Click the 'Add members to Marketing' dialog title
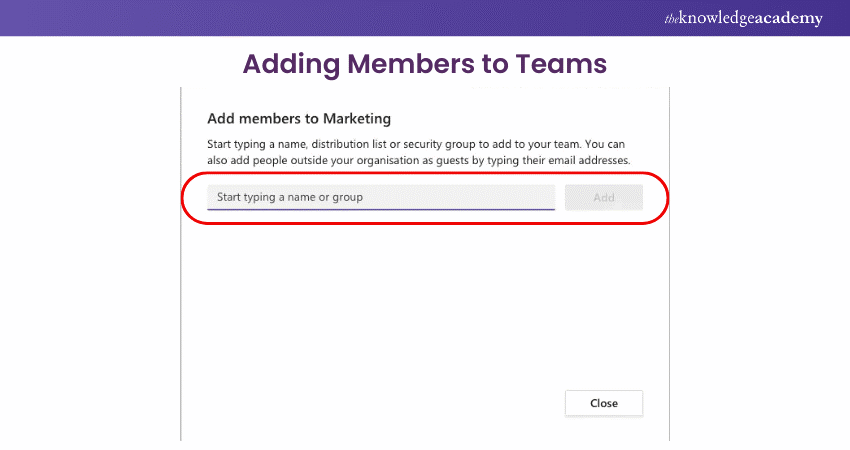 click(x=298, y=118)
